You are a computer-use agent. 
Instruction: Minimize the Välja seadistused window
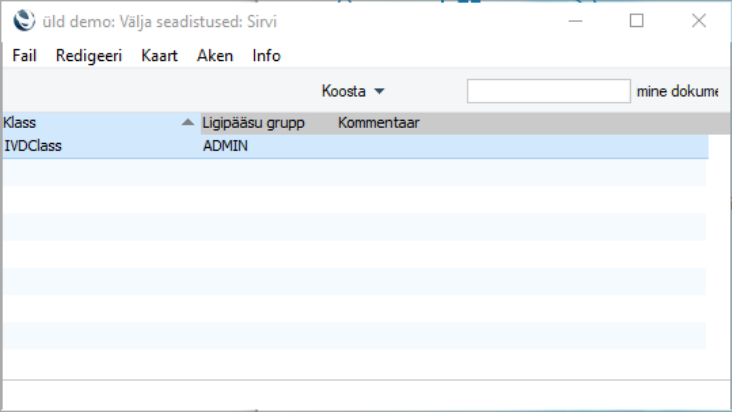[x=575, y=21]
